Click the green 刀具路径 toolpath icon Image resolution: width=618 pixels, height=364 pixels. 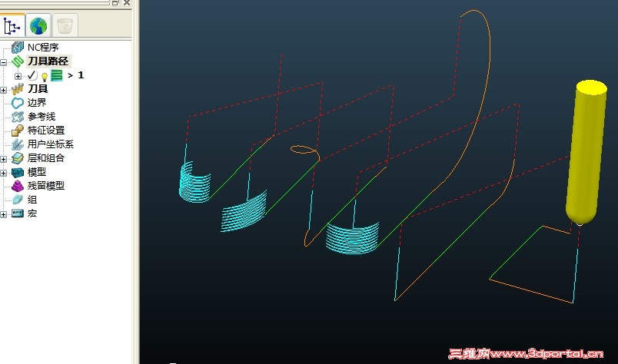pos(18,61)
